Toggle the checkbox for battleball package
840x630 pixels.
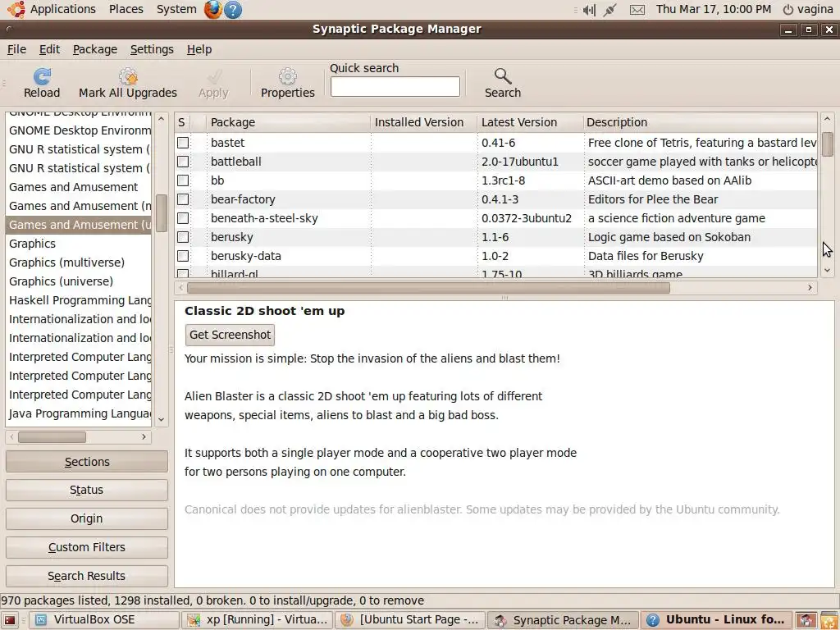183,162
